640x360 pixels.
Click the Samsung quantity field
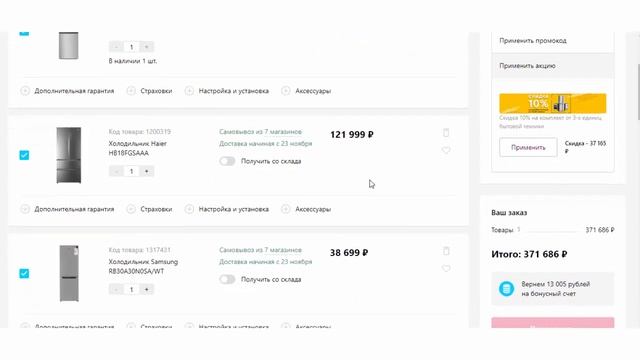tap(131, 289)
